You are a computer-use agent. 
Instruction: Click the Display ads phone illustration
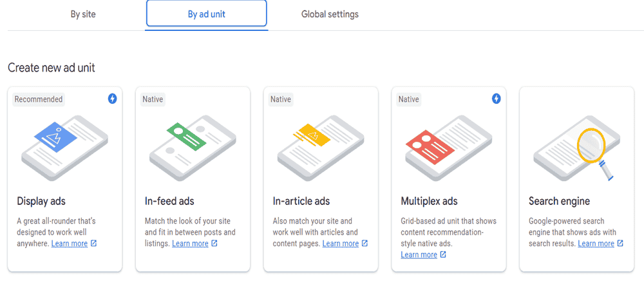[x=64, y=148]
